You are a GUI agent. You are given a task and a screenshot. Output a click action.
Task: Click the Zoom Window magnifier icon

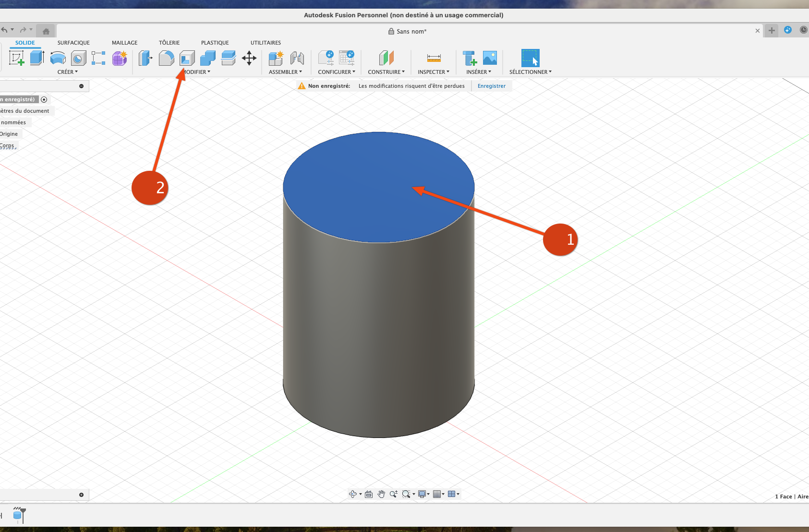[406, 494]
